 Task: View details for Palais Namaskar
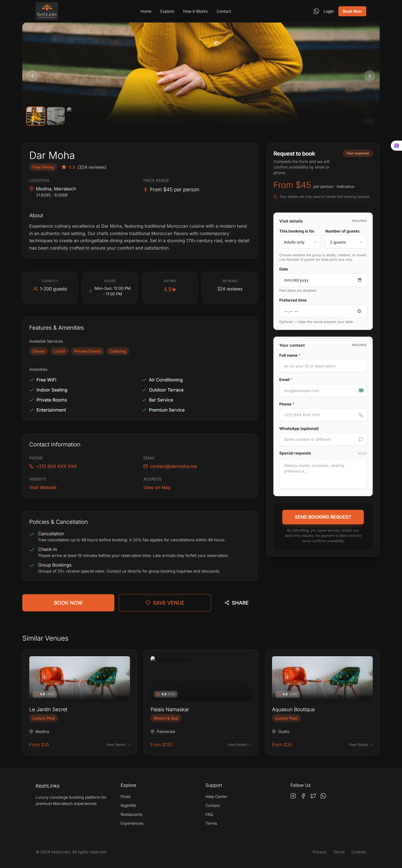[239, 744]
